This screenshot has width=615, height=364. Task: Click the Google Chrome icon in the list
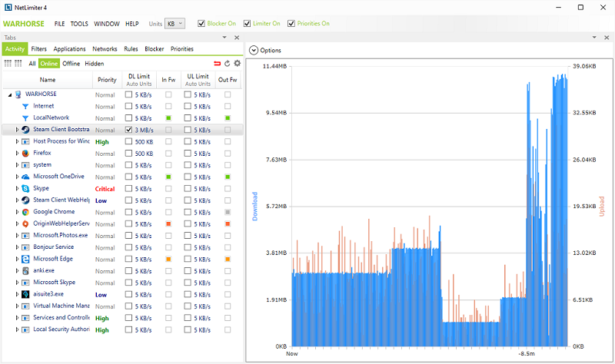[x=25, y=212]
